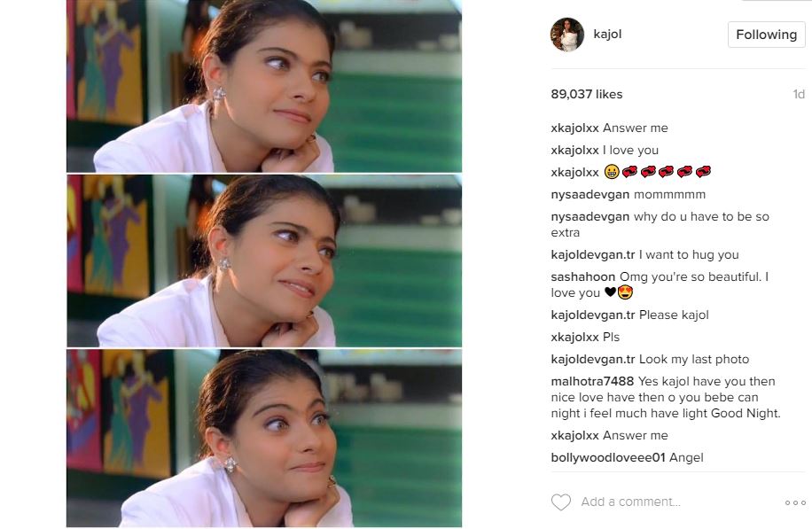Open nysaadevgan from 'so extra' comment
The image size is (812, 529).
click(x=590, y=217)
